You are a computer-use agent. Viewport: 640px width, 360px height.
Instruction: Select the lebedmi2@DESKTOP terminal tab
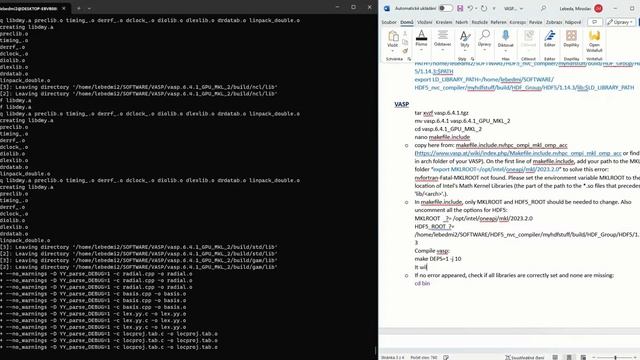click(30, 8)
